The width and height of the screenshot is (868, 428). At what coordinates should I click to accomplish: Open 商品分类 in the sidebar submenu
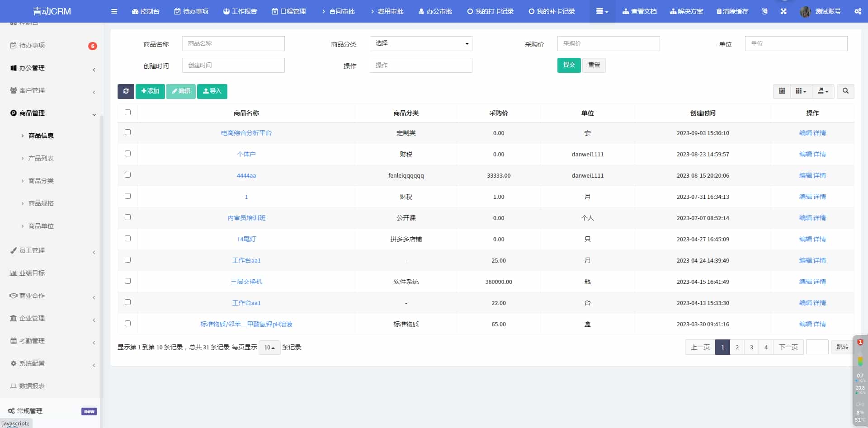coord(41,181)
